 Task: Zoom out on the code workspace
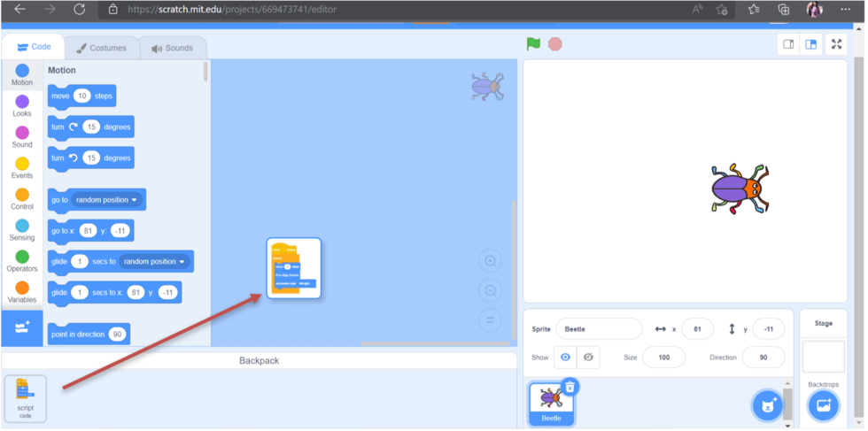coord(490,290)
